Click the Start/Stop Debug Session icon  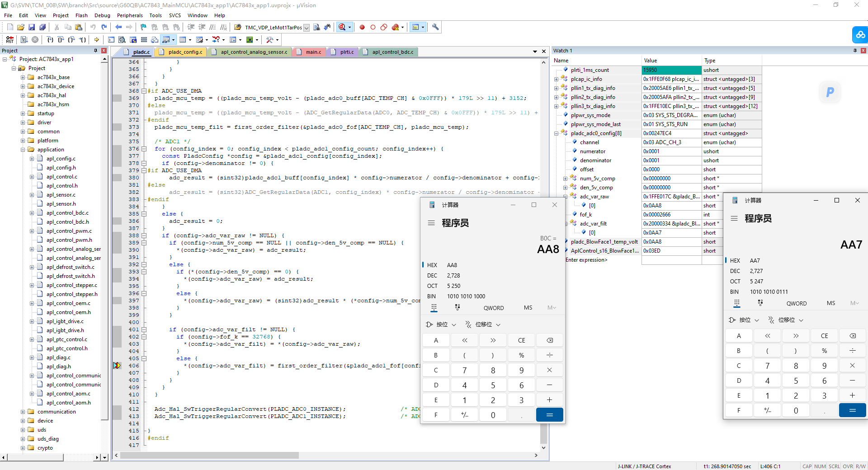pyautogui.click(x=342, y=27)
